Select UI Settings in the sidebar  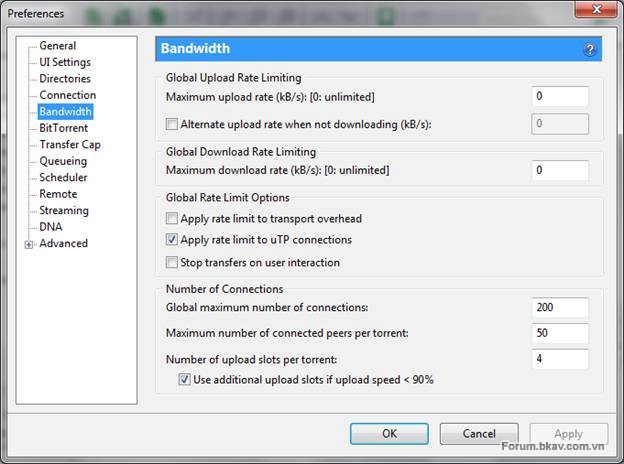[64, 62]
